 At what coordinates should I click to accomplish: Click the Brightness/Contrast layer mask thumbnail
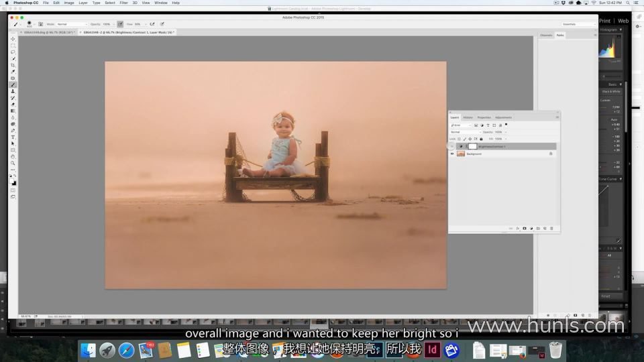click(472, 146)
